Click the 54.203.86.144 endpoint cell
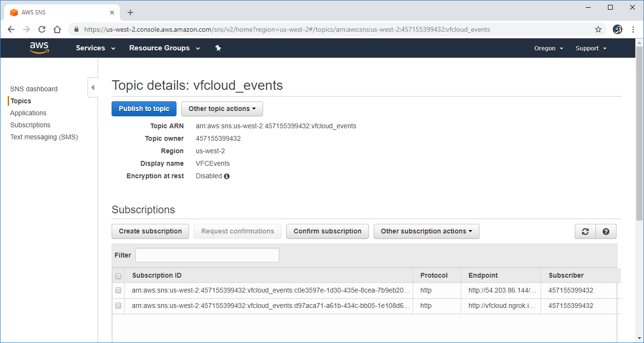The width and height of the screenshot is (644, 343). pyautogui.click(x=502, y=291)
